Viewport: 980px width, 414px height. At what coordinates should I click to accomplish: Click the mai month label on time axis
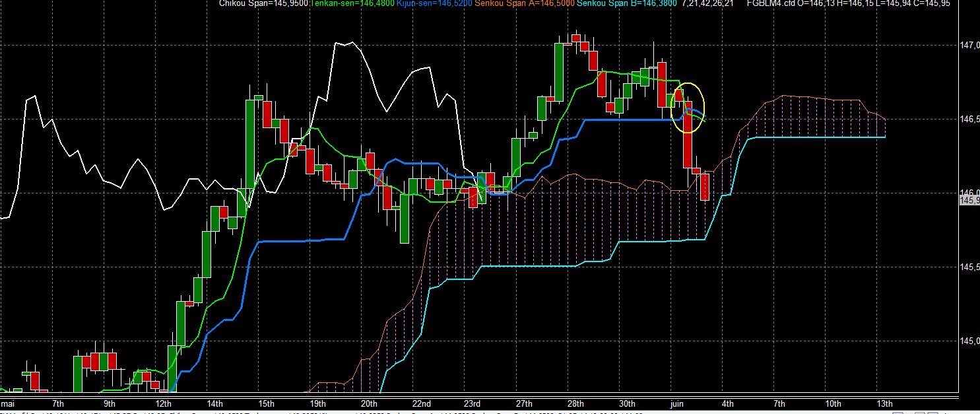pyautogui.click(x=8, y=403)
